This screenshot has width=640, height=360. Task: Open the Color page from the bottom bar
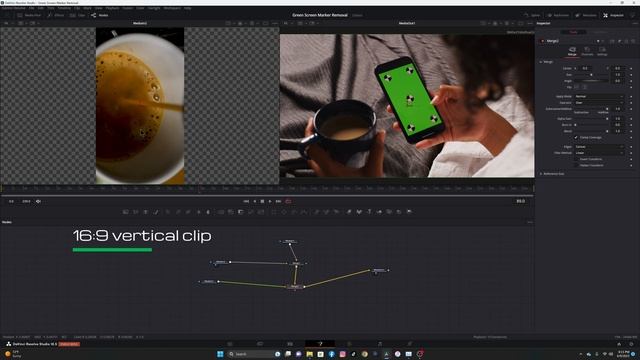coord(349,344)
